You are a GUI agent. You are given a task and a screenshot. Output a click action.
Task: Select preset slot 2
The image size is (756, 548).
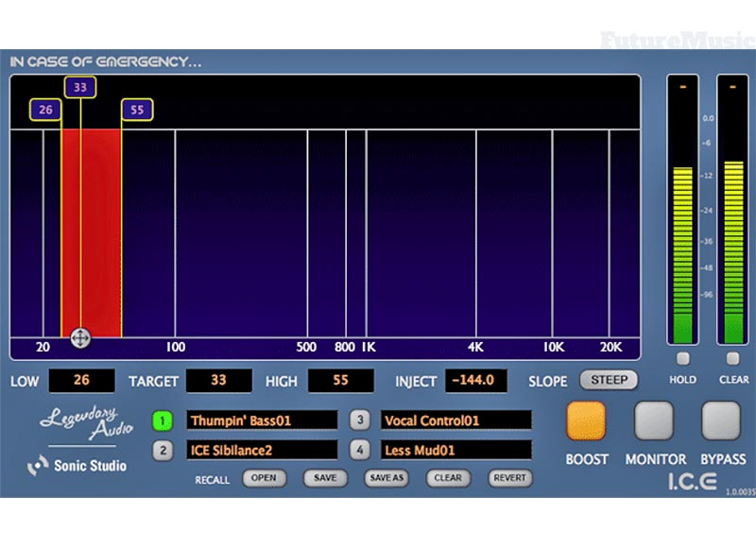pyautogui.click(x=163, y=451)
